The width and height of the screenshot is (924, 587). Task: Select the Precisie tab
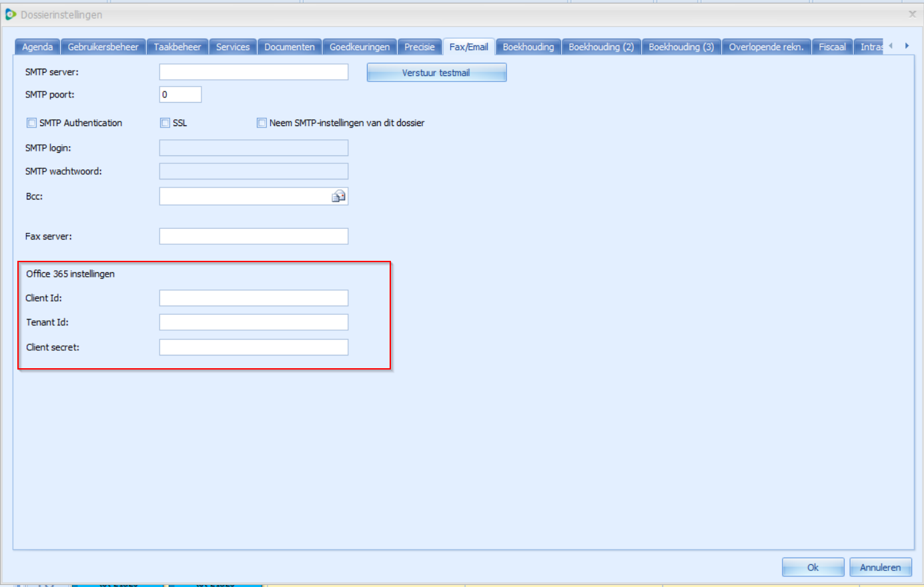tap(420, 47)
